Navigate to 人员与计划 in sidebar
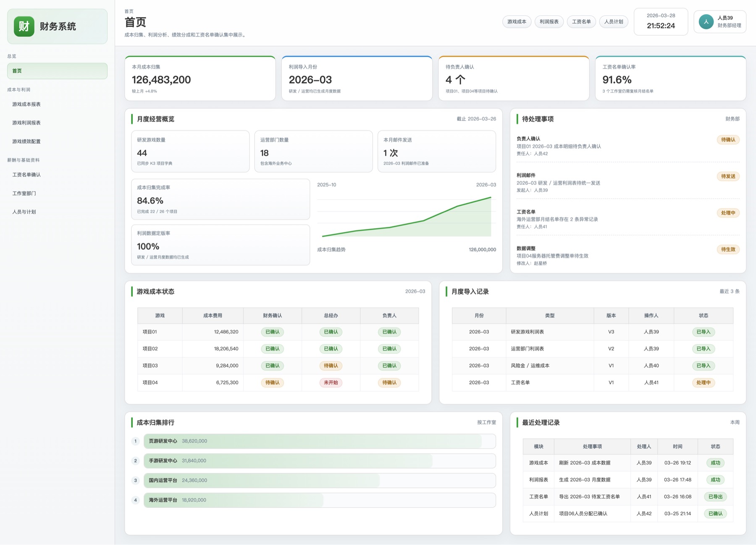 pyautogui.click(x=24, y=212)
